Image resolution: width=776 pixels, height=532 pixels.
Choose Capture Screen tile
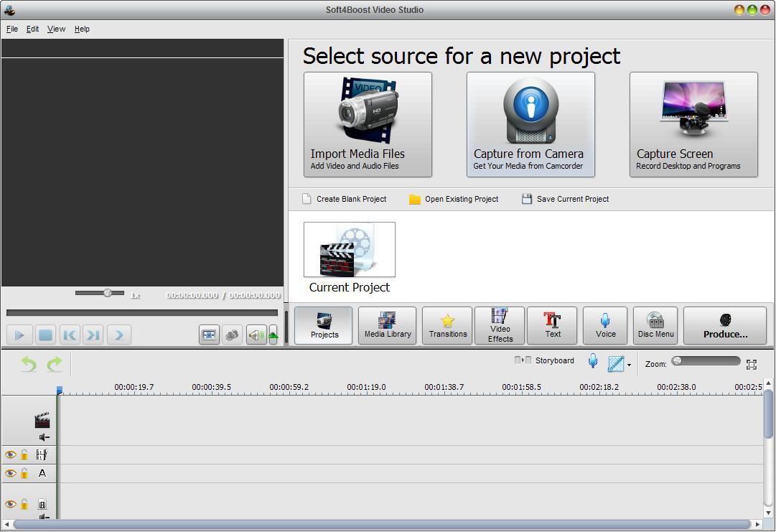point(693,125)
